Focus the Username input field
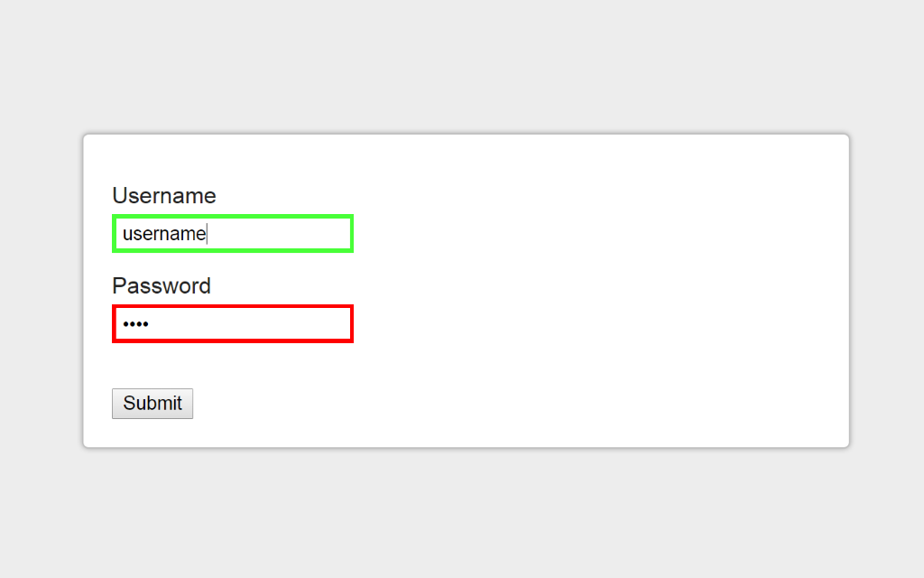Screen dimensions: 924x578 click(233, 234)
